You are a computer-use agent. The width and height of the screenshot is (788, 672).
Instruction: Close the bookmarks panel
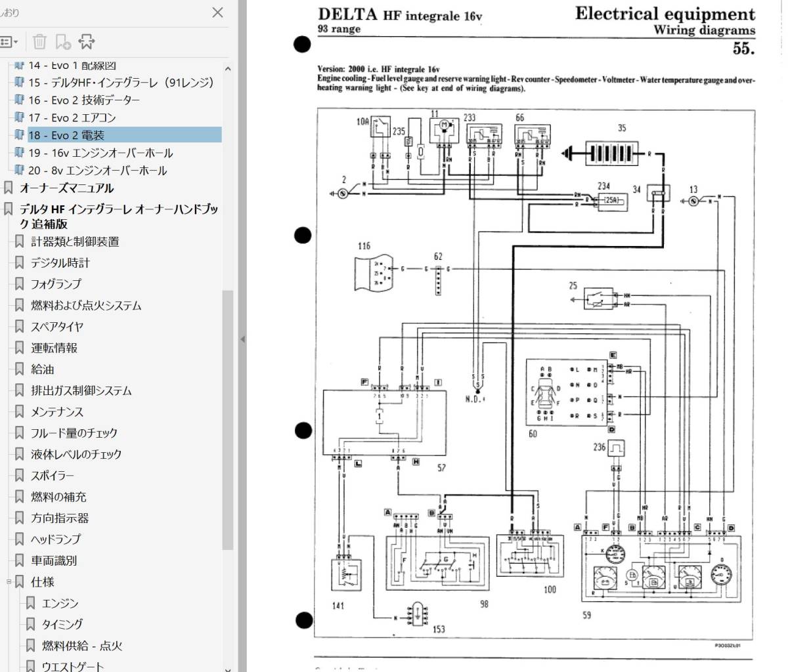click(218, 12)
